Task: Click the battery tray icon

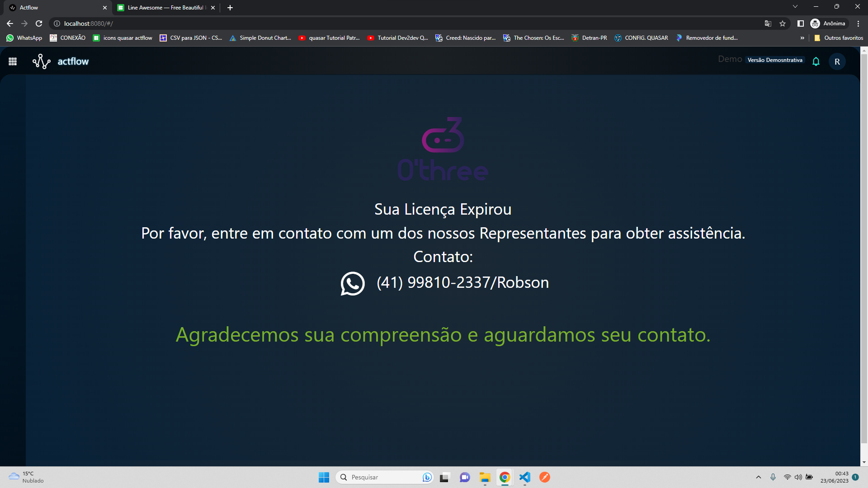Action: tap(809, 477)
